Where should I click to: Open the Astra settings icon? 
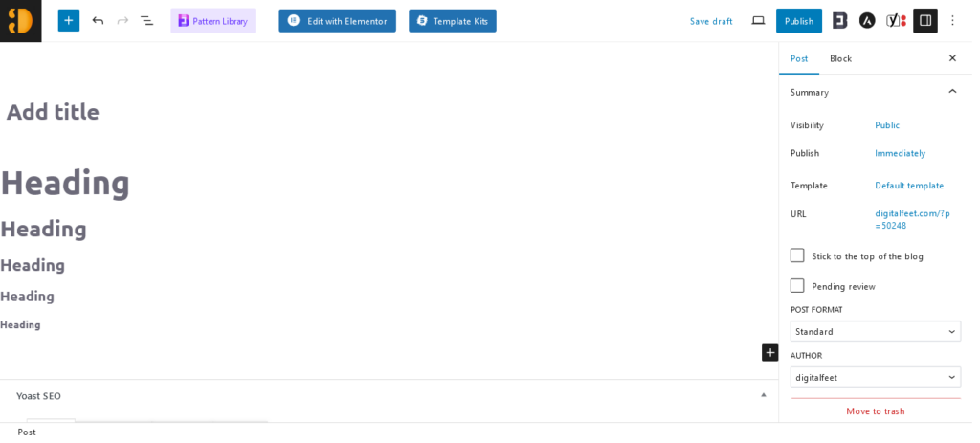pyautogui.click(x=867, y=21)
